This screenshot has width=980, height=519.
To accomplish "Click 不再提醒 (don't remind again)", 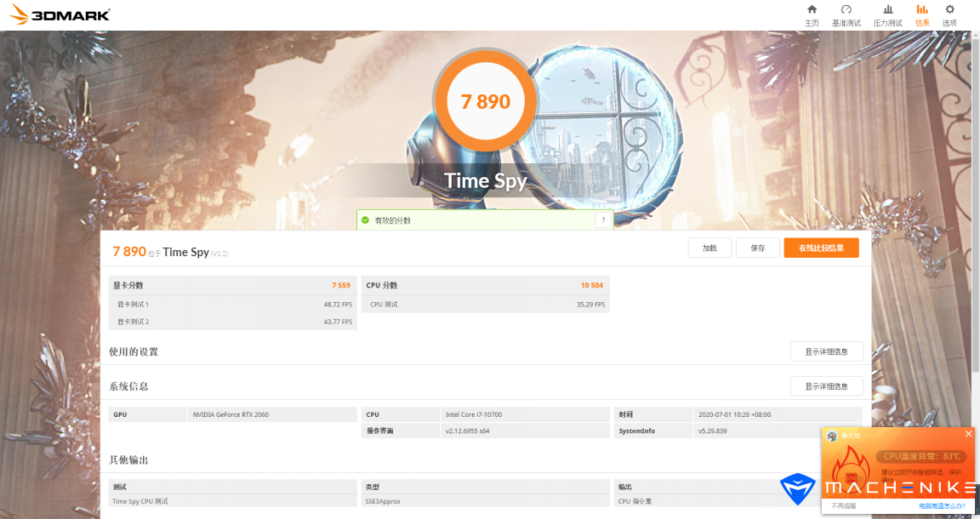I will [x=844, y=506].
